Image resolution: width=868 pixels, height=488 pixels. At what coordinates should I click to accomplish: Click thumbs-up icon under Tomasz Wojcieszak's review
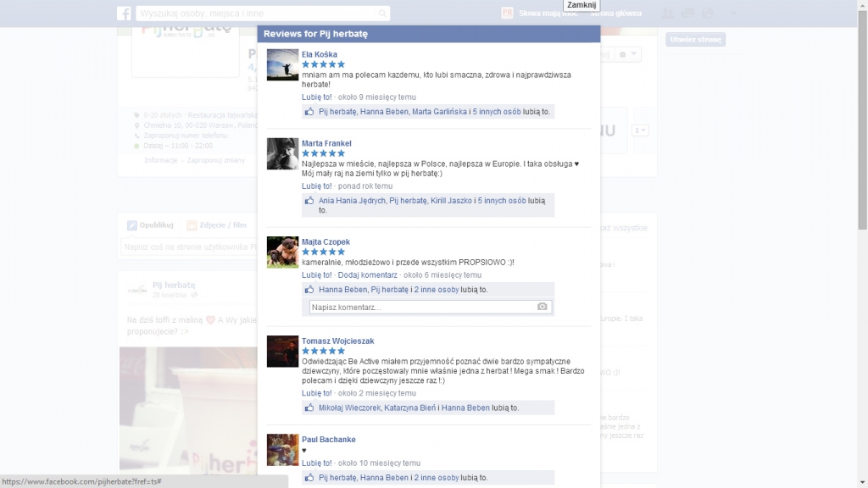pos(309,408)
